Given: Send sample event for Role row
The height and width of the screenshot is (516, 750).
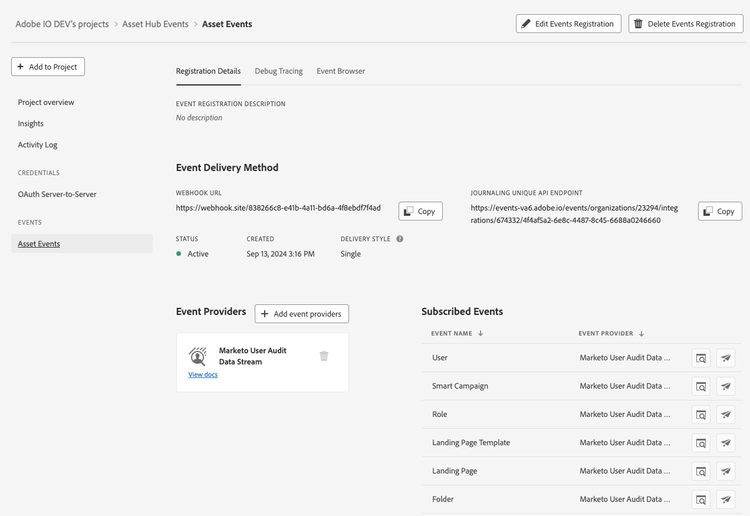Looking at the screenshot, I should [x=726, y=415].
